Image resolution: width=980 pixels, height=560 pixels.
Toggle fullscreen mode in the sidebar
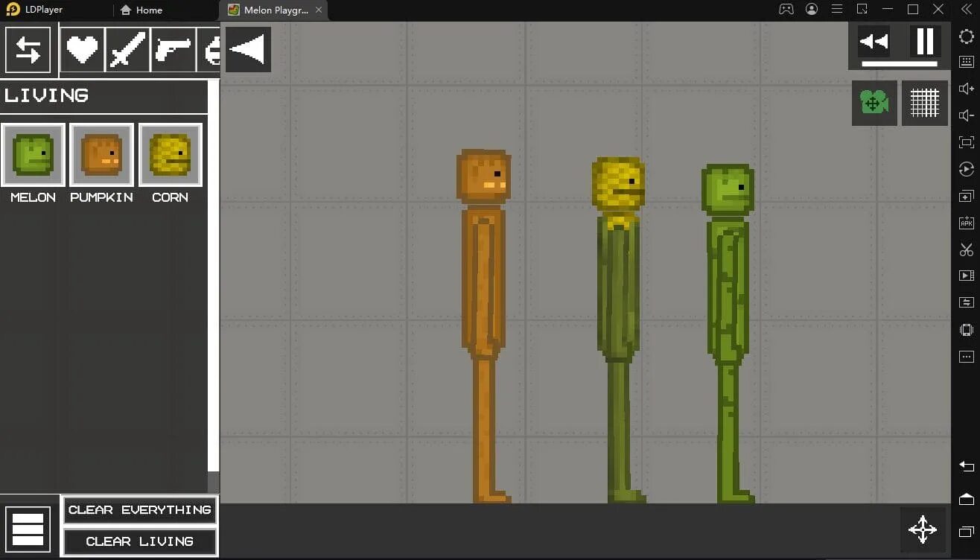[x=966, y=143]
